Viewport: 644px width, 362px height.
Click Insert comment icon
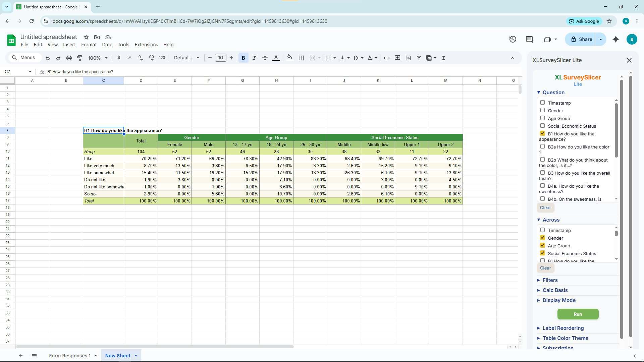[397, 58]
